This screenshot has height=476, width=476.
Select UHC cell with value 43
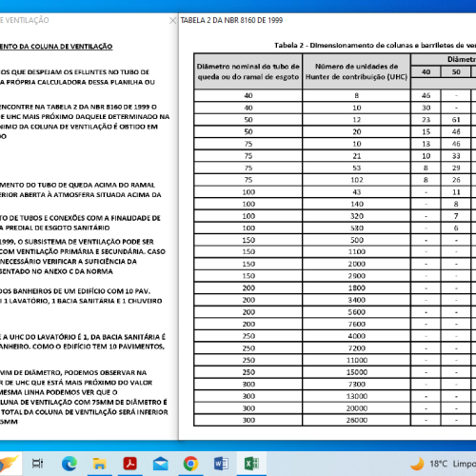[x=356, y=192]
